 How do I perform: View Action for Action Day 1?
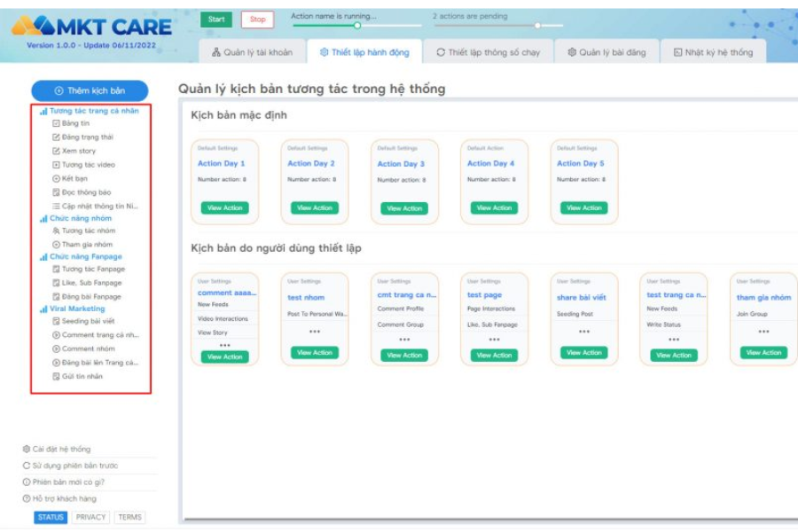point(224,207)
